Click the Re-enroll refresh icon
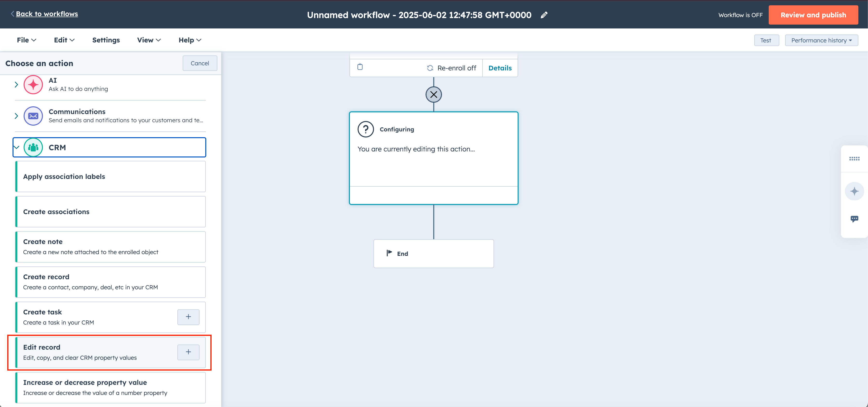868x407 pixels. coord(430,68)
